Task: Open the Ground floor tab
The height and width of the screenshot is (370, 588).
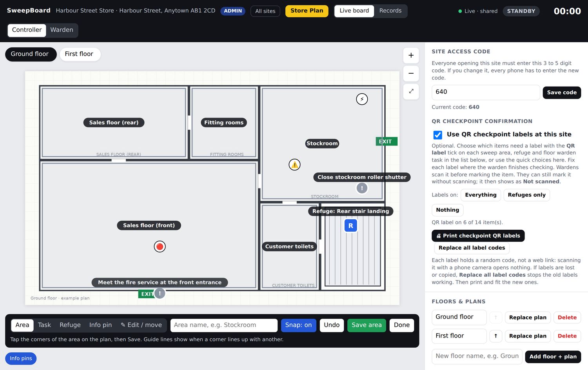Action: pos(31,54)
